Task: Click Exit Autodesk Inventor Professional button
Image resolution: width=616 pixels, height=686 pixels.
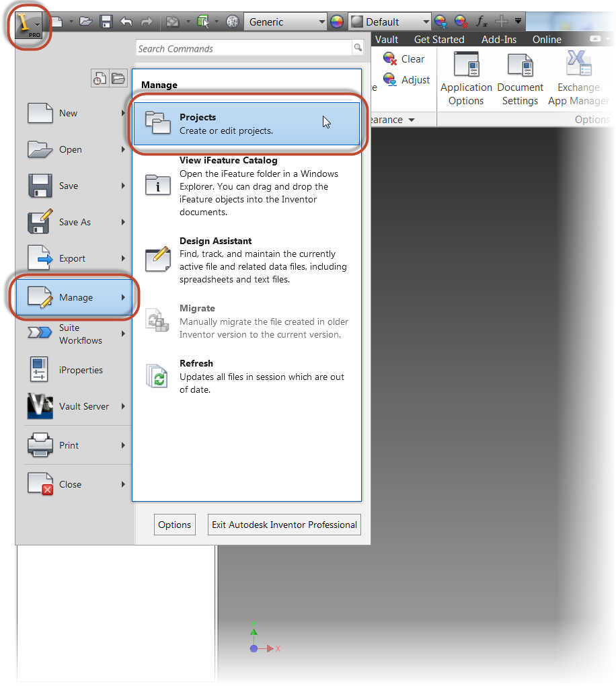Action: [x=284, y=525]
